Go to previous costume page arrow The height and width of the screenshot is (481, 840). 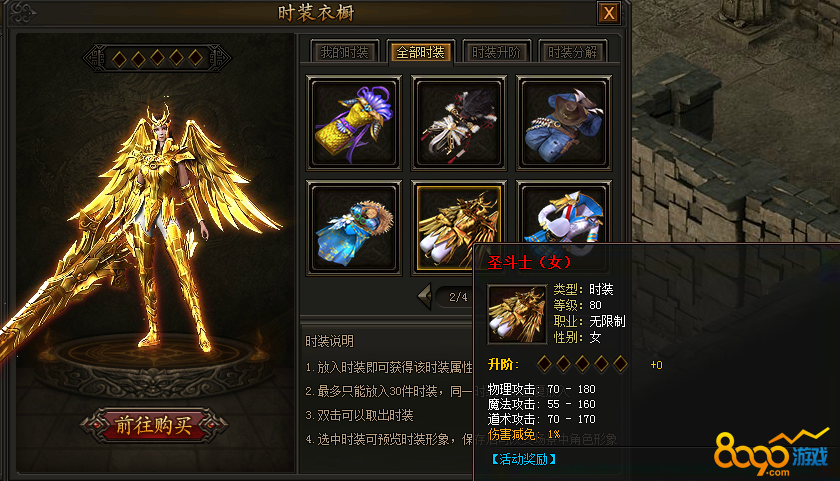click(x=425, y=296)
